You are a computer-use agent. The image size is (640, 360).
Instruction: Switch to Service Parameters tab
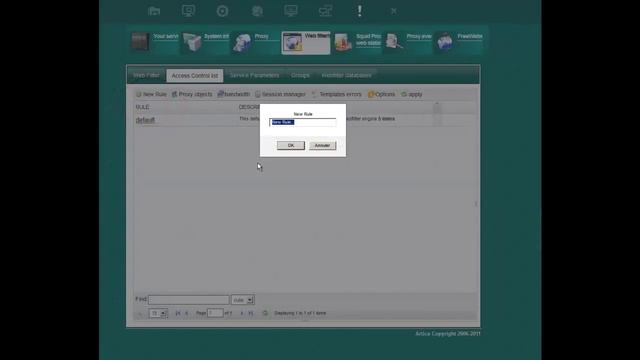[254, 75]
